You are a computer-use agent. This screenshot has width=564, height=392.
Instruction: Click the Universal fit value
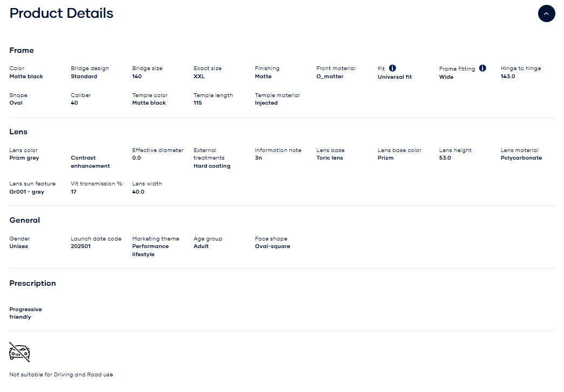point(395,77)
